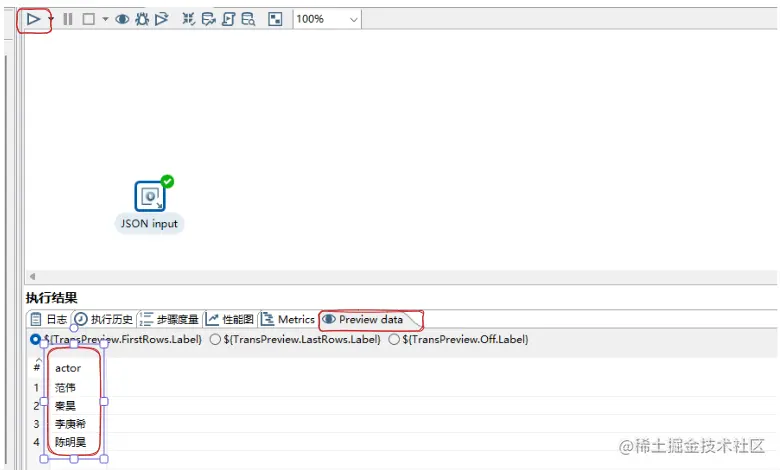This screenshot has height=470, width=780.
Task: Switch to the 性能图 tab
Action: pos(230,319)
